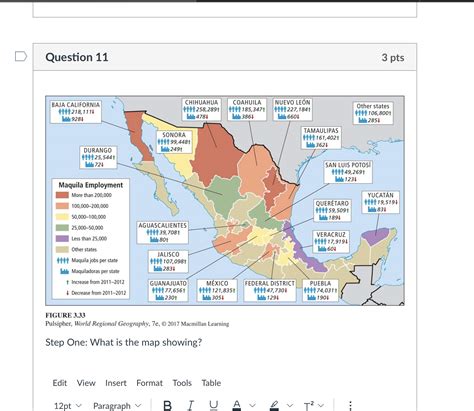Click the AGUASCALIENTES label on the map
Viewport: 474px width, 411px height.
163,225
